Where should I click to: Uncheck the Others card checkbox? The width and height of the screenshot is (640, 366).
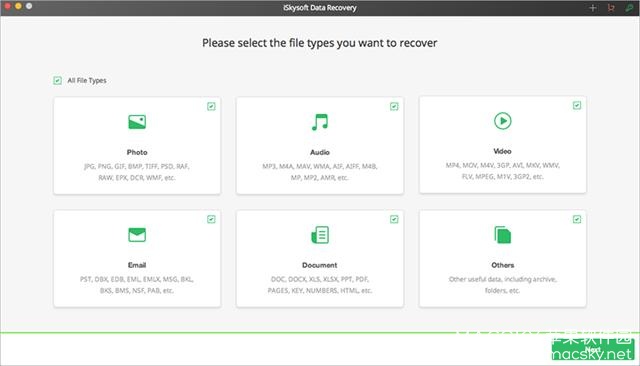point(577,219)
